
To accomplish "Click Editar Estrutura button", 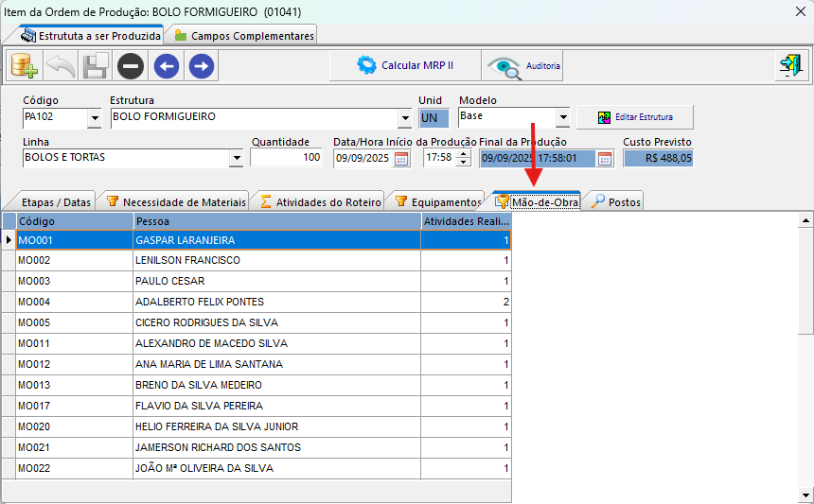I will tap(635, 117).
